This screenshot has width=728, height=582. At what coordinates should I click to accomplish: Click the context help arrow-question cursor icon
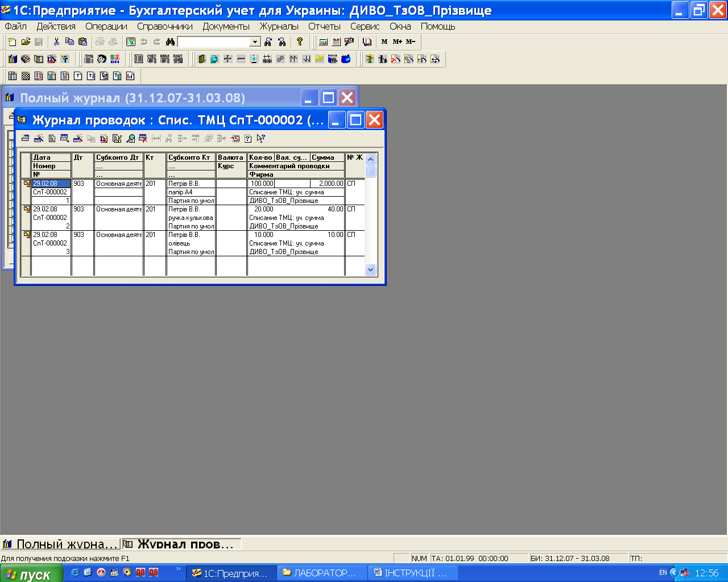point(261,138)
